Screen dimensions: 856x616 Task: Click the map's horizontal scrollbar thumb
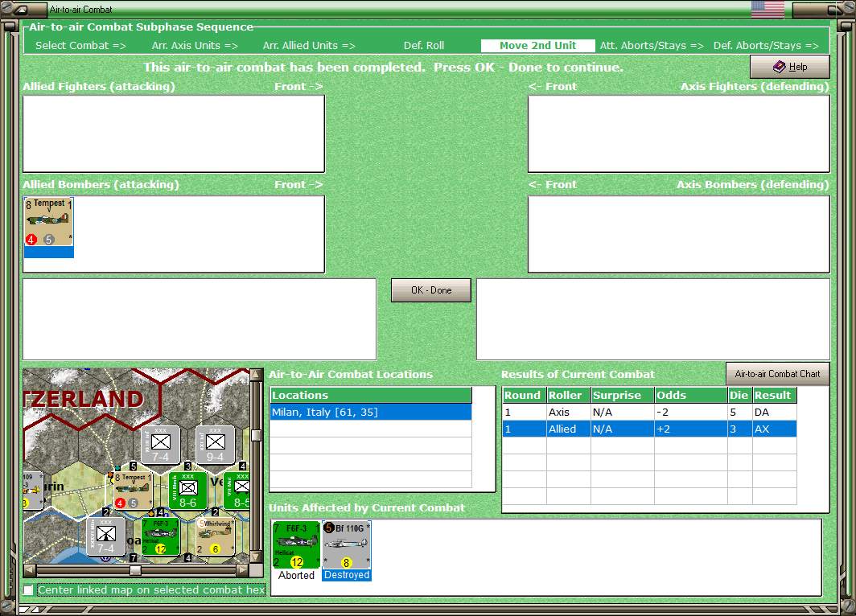coord(135,570)
